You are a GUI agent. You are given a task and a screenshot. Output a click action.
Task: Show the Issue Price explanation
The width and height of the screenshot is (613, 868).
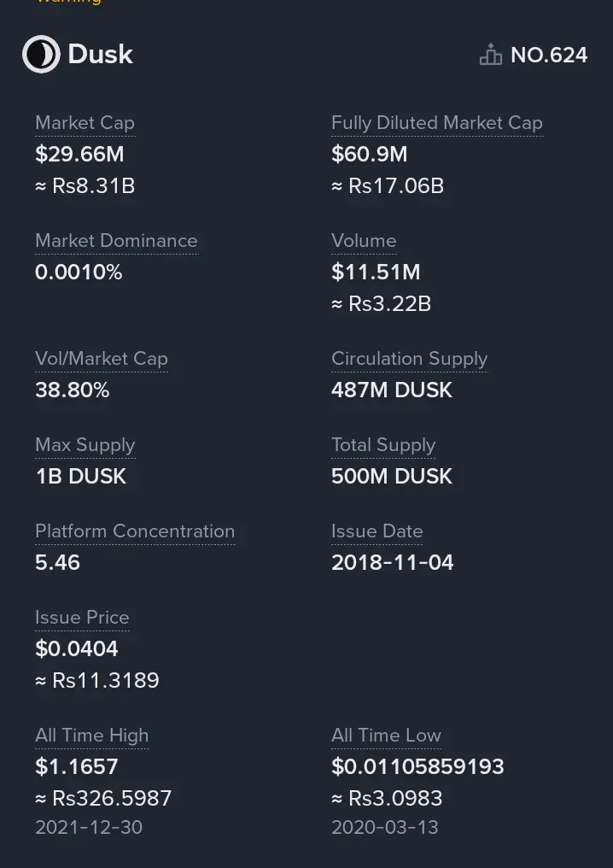pos(82,618)
